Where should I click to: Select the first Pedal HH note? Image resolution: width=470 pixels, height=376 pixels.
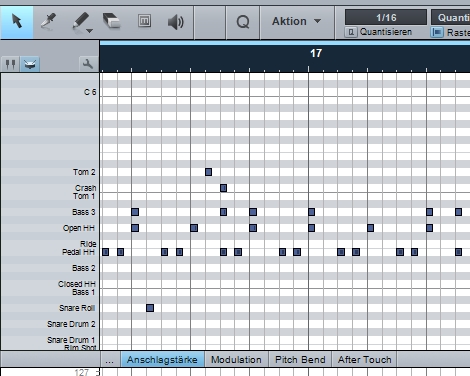pyautogui.click(x=105, y=252)
